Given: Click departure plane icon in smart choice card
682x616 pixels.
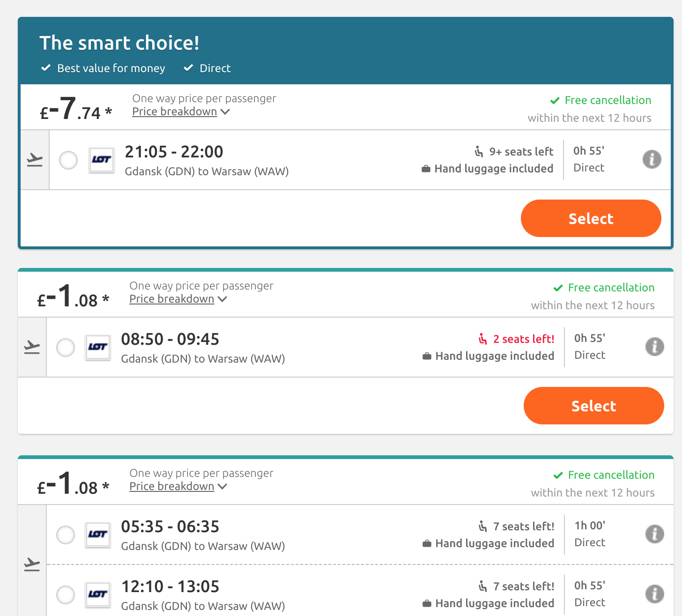Looking at the screenshot, I should coord(35,160).
